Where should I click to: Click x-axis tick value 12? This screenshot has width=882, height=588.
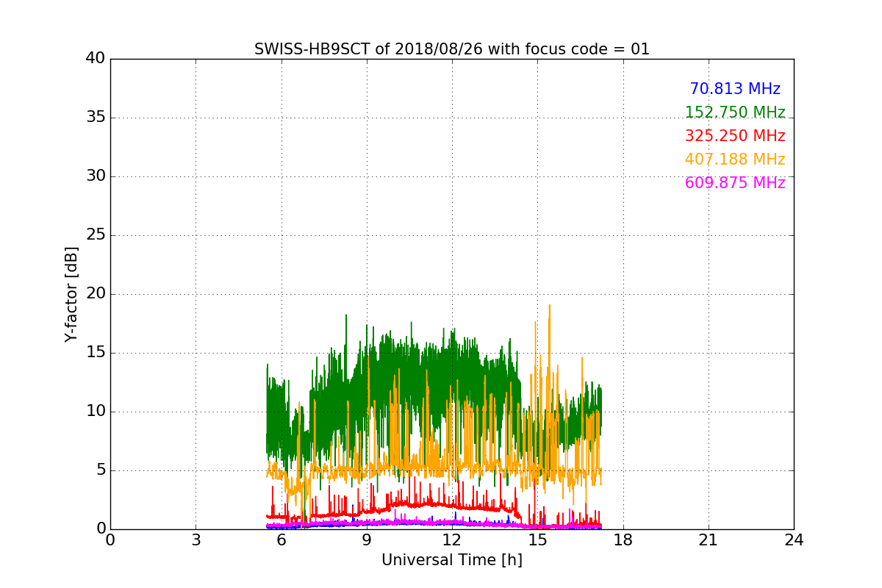point(452,540)
